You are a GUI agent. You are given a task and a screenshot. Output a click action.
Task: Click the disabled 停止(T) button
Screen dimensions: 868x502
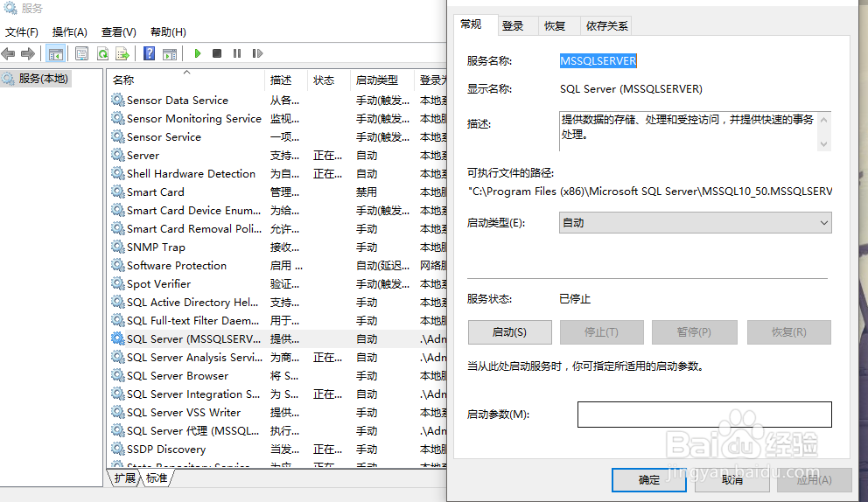pos(601,332)
